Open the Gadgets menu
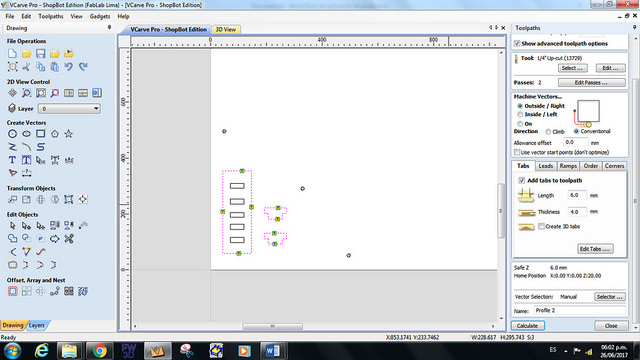This screenshot has height=360, width=640. coord(100,16)
